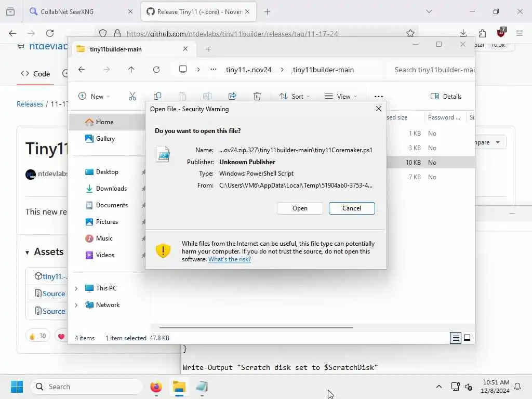The width and height of the screenshot is (532, 399).
Task: Click Cancel in the Security Warning dialog
Action: tap(352, 208)
